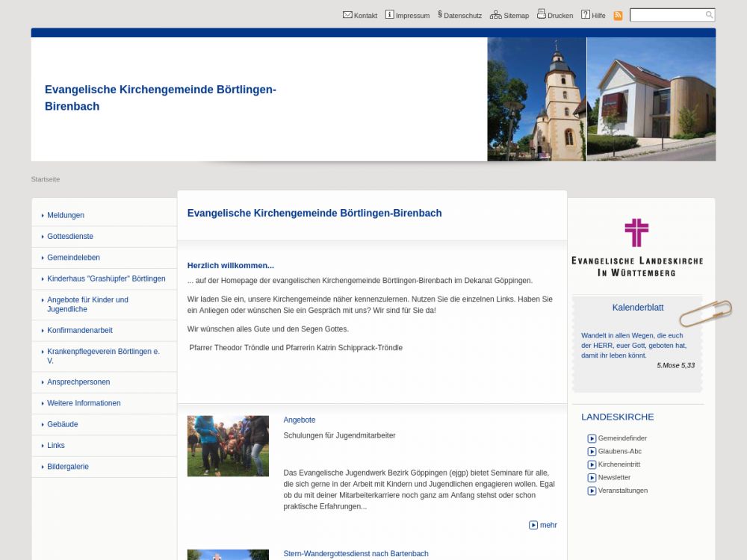Click the Hilfe question mark icon
This screenshot has width=747, height=560.
point(586,15)
